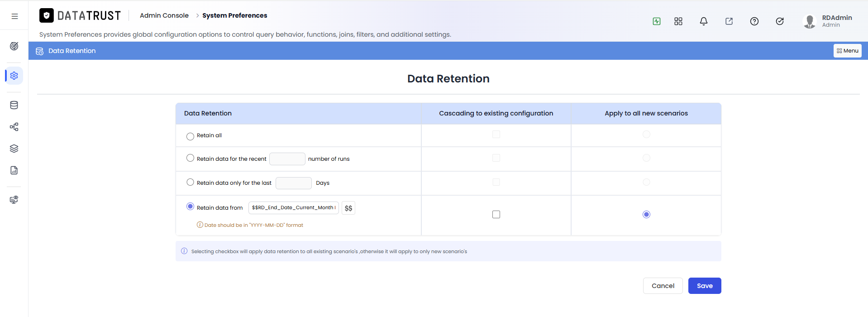Click the Save button
This screenshot has width=868, height=317.
pos(705,286)
